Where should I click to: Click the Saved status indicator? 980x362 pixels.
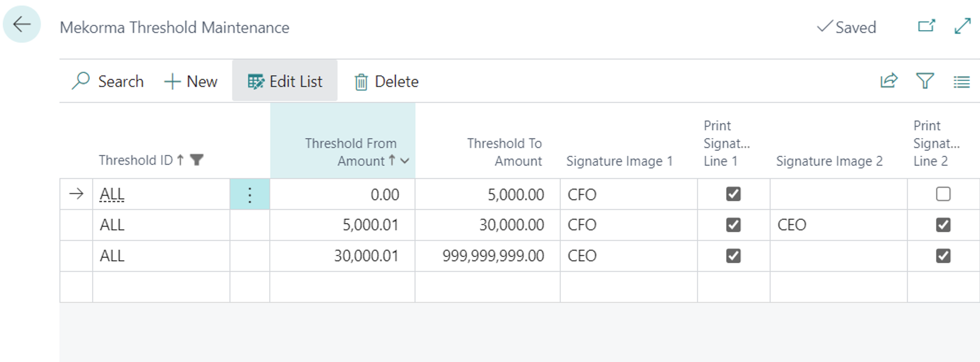(x=846, y=27)
